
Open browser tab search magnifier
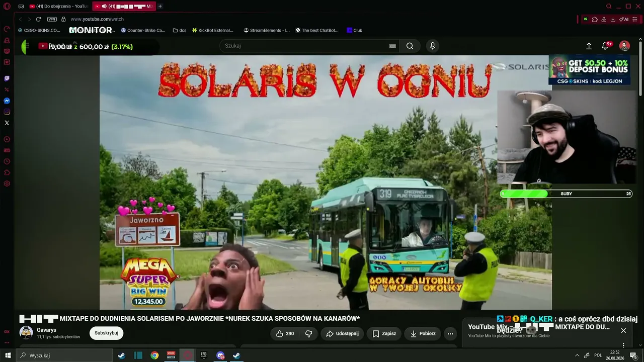(609, 7)
